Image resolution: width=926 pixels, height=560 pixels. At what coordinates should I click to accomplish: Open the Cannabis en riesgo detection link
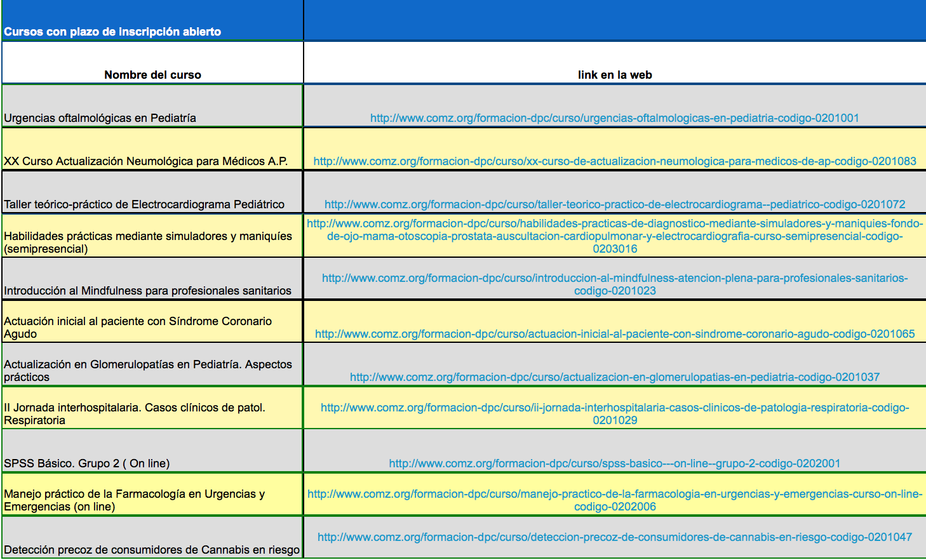[614, 537]
